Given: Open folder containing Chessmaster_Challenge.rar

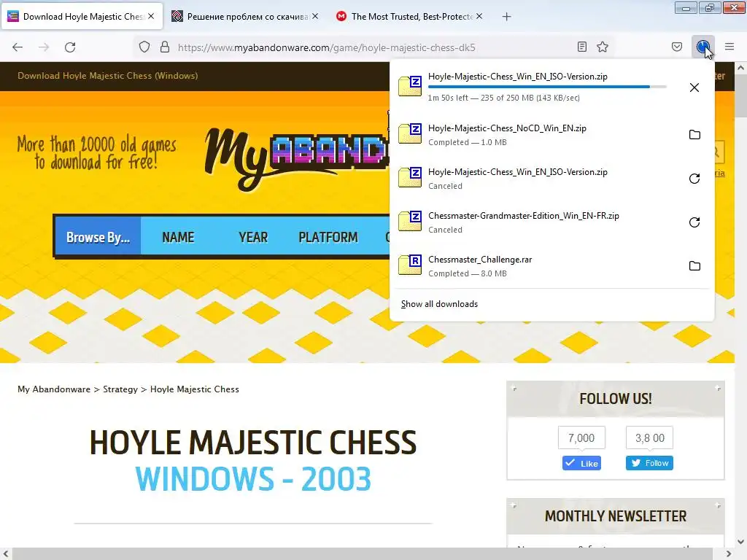Looking at the screenshot, I should click(x=694, y=266).
